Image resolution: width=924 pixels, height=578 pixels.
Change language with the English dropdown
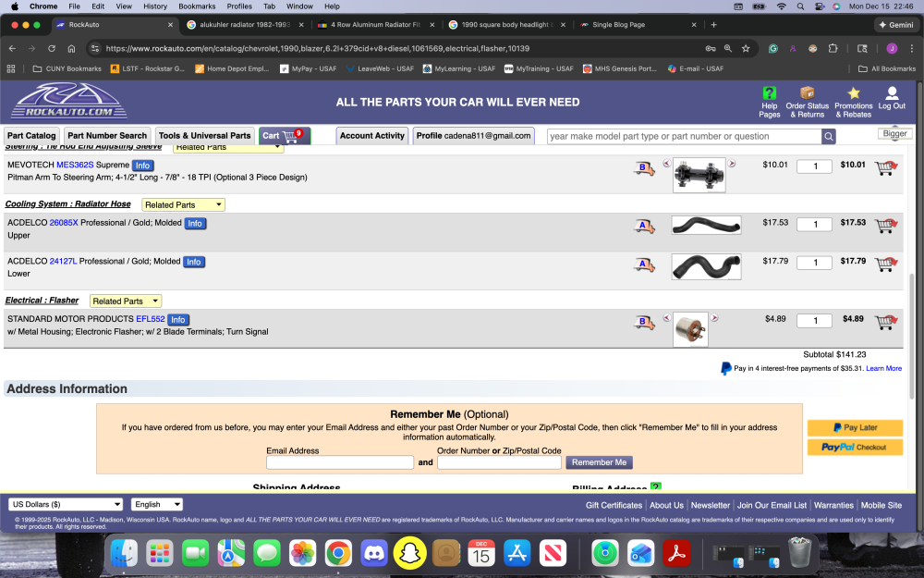click(156, 504)
